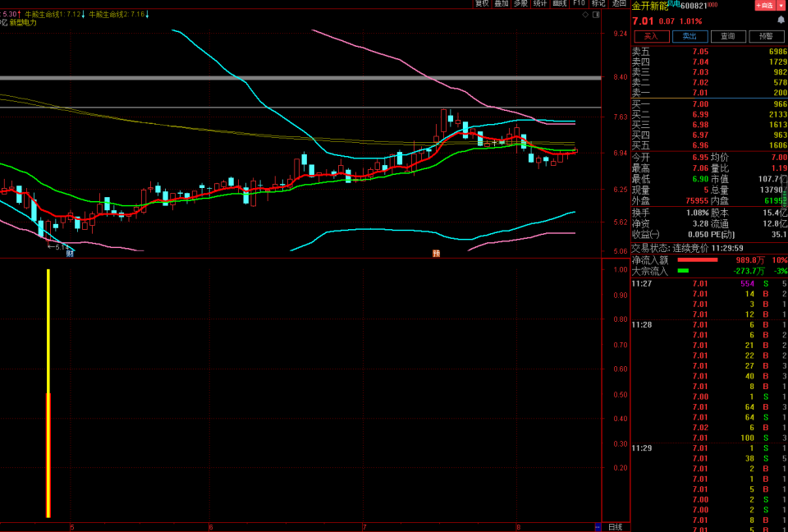Click the red 买入 buy button
Image resolution: width=788 pixels, height=532 pixels.
652,36
